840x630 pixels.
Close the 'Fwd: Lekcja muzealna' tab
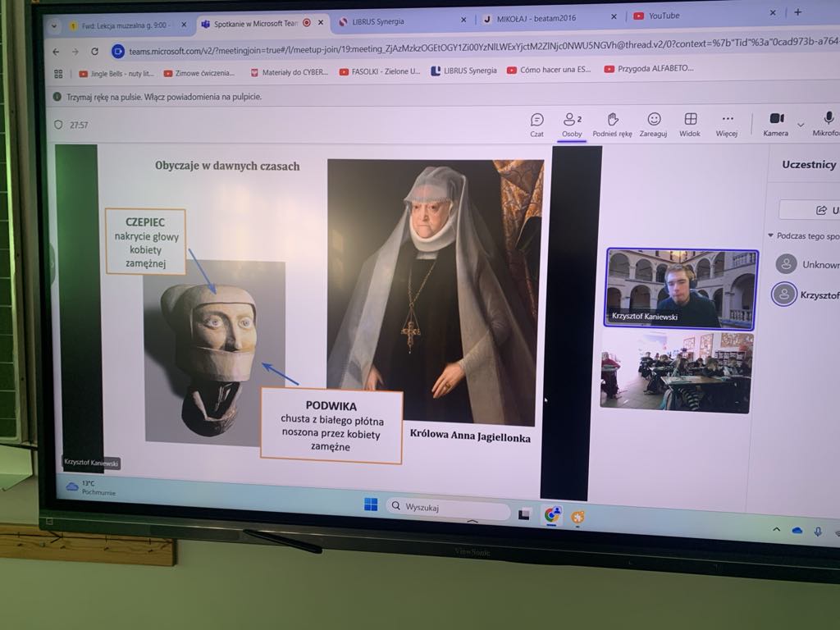[x=184, y=25]
